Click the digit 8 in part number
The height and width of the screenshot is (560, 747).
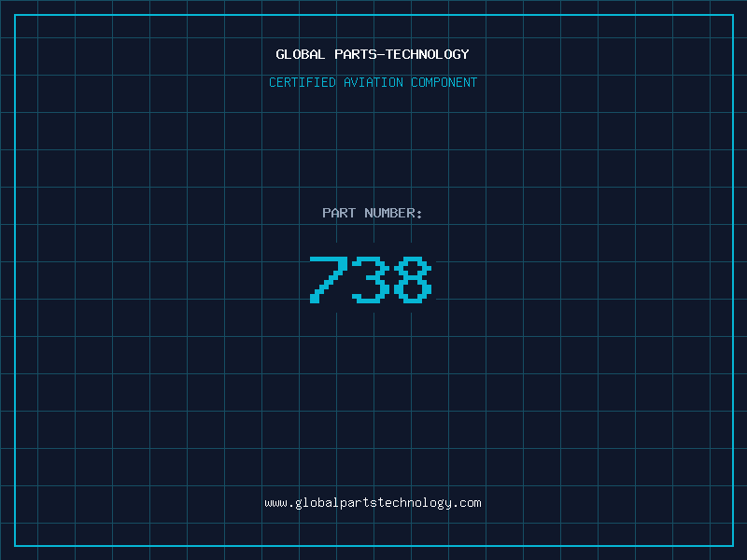[x=413, y=280]
